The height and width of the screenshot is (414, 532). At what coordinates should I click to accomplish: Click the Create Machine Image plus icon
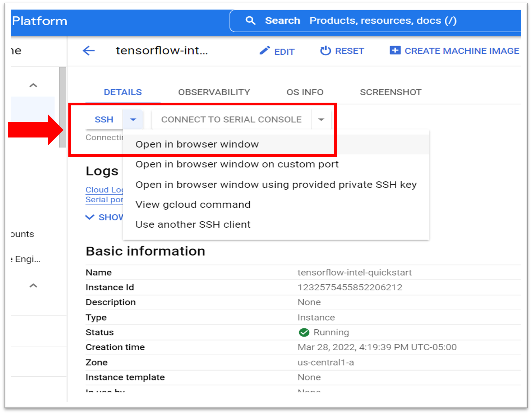pos(395,50)
